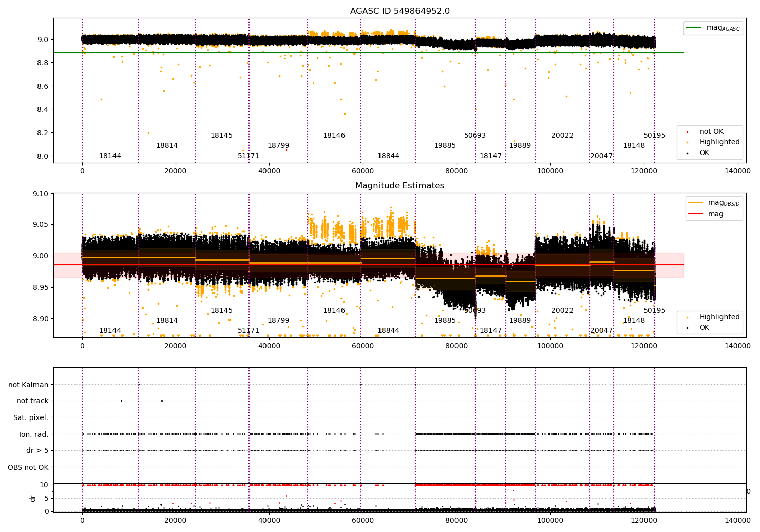Click obsid label 18145 in top plot

coord(221,136)
